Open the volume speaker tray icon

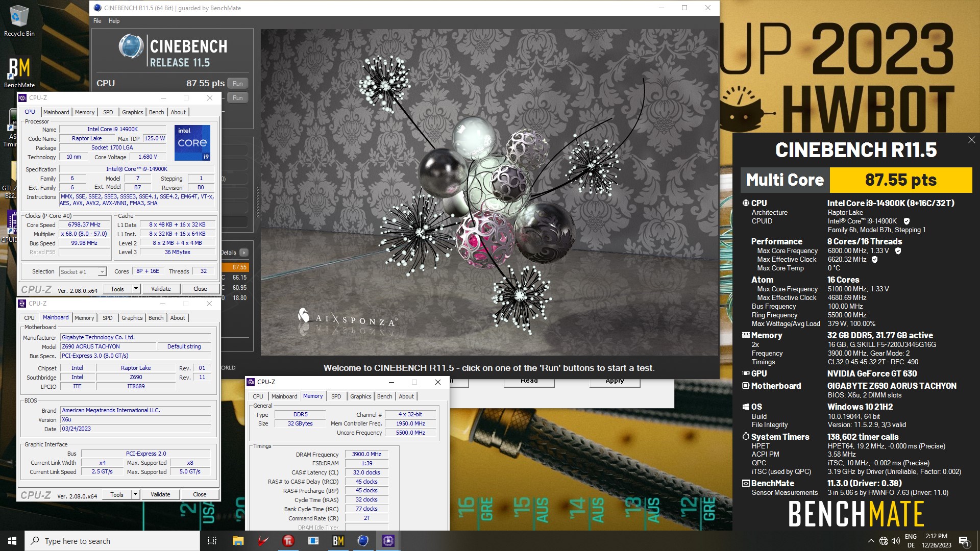coord(895,541)
